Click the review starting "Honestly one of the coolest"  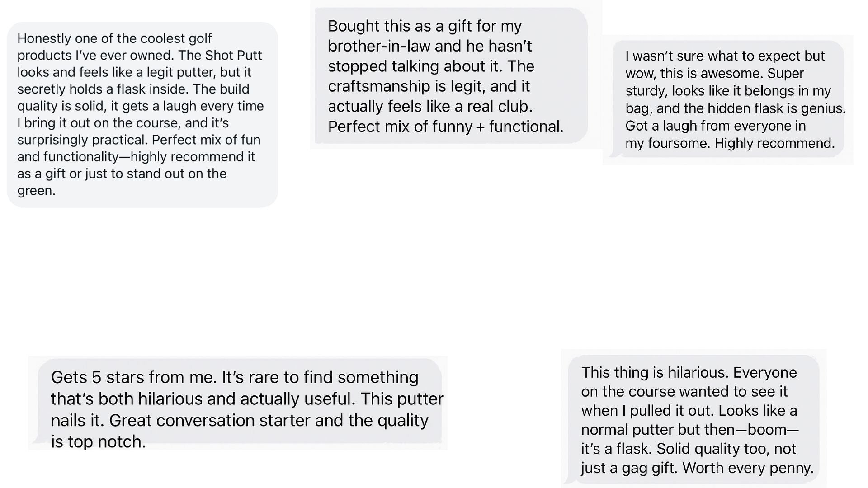click(142, 114)
